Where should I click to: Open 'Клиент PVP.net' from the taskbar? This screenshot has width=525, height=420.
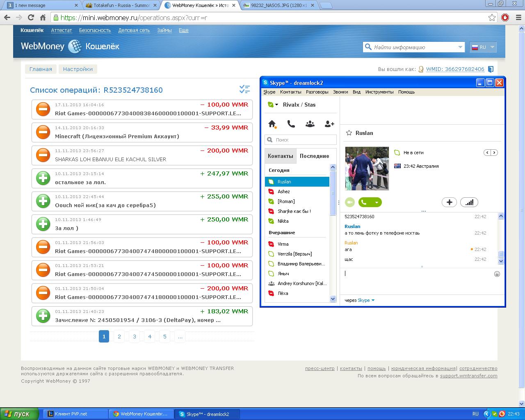(x=76, y=414)
